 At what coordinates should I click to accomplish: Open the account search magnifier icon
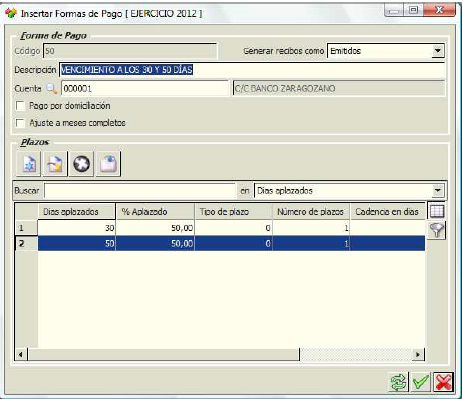(51, 88)
